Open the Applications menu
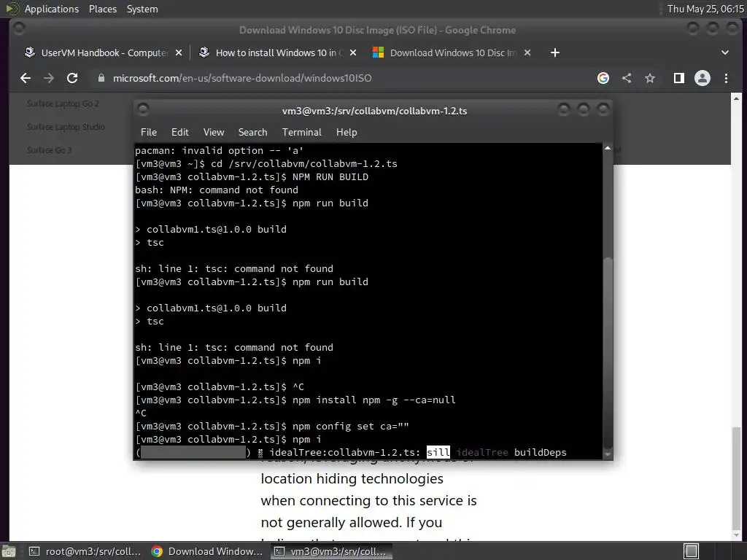The width and height of the screenshot is (747, 560). 52,9
